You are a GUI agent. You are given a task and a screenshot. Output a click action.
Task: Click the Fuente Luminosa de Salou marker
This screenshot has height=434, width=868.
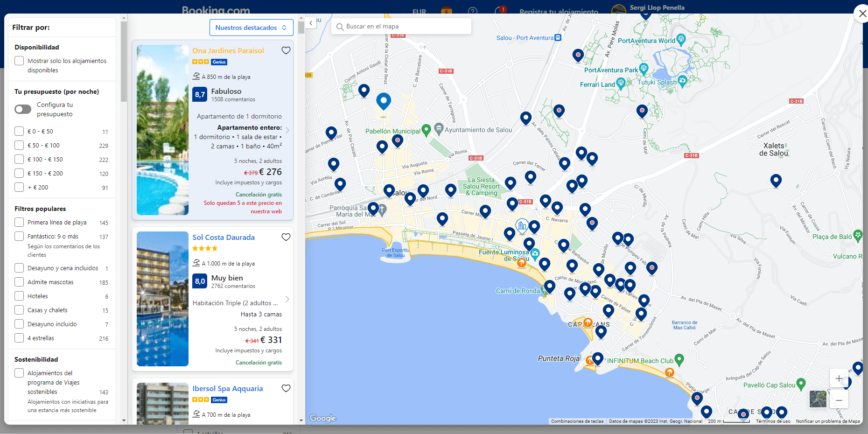(535, 254)
